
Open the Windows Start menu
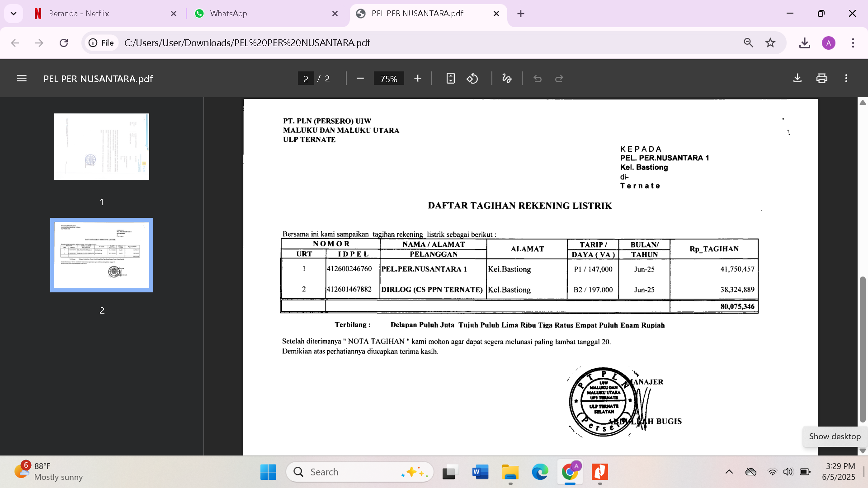point(268,472)
